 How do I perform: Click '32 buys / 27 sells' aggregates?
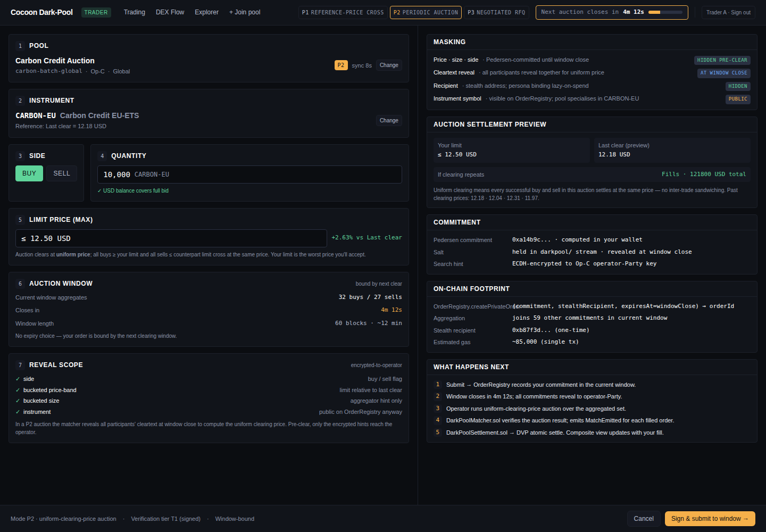tap(370, 297)
